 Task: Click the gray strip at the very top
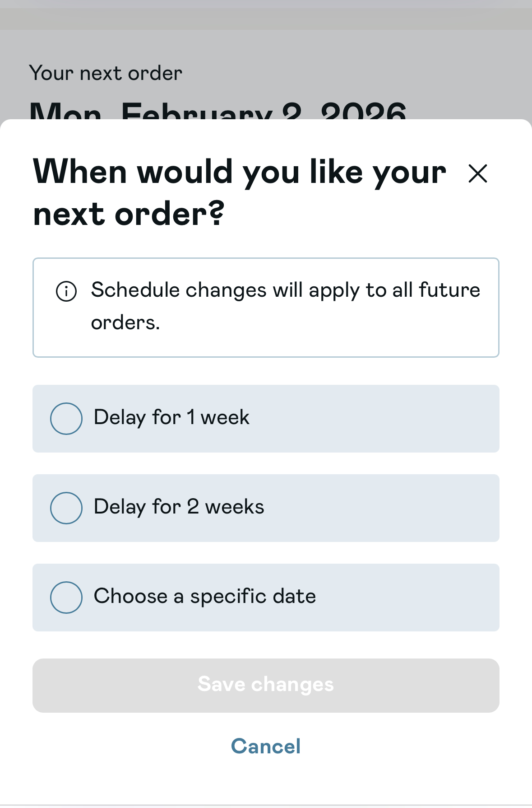266,18
